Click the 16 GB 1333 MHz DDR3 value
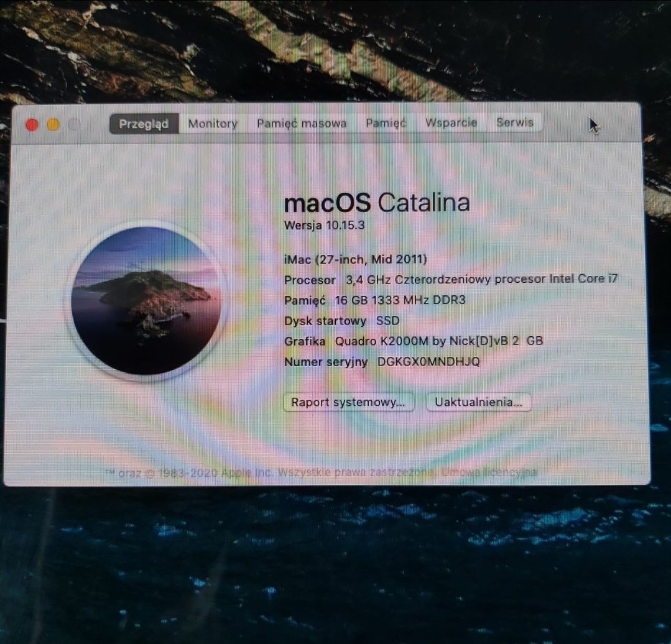The width and height of the screenshot is (671, 644). click(x=400, y=300)
